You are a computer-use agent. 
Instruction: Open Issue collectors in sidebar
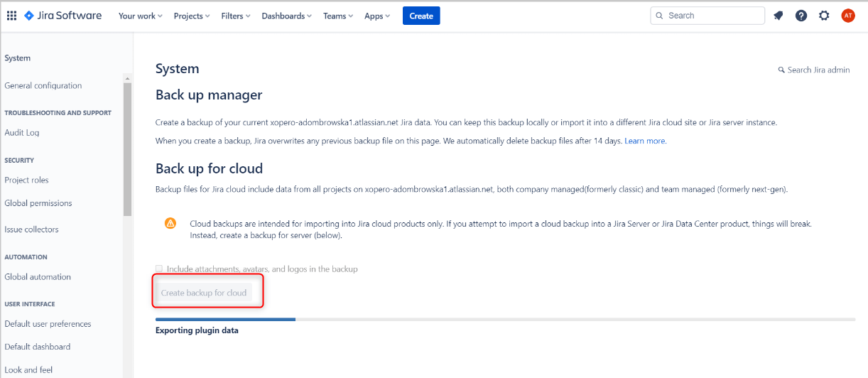tap(31, 229)
